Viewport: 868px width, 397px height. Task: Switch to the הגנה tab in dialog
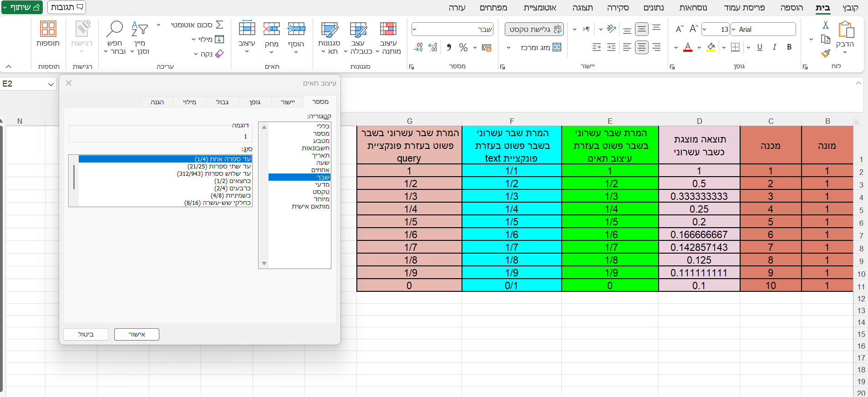157,102
